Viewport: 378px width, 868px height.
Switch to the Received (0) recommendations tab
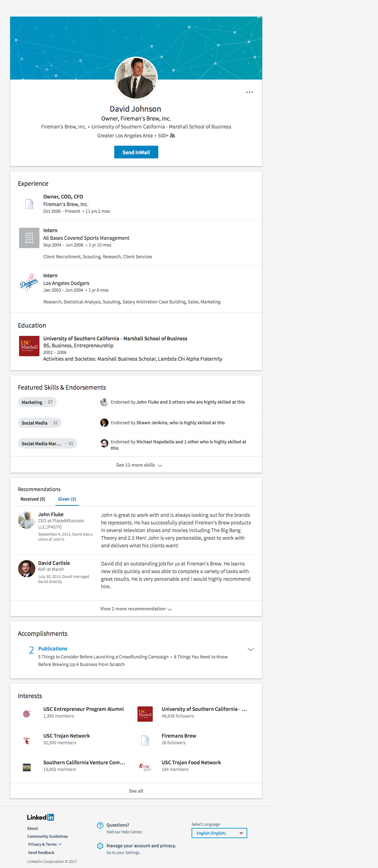click(x=33, y=499)
